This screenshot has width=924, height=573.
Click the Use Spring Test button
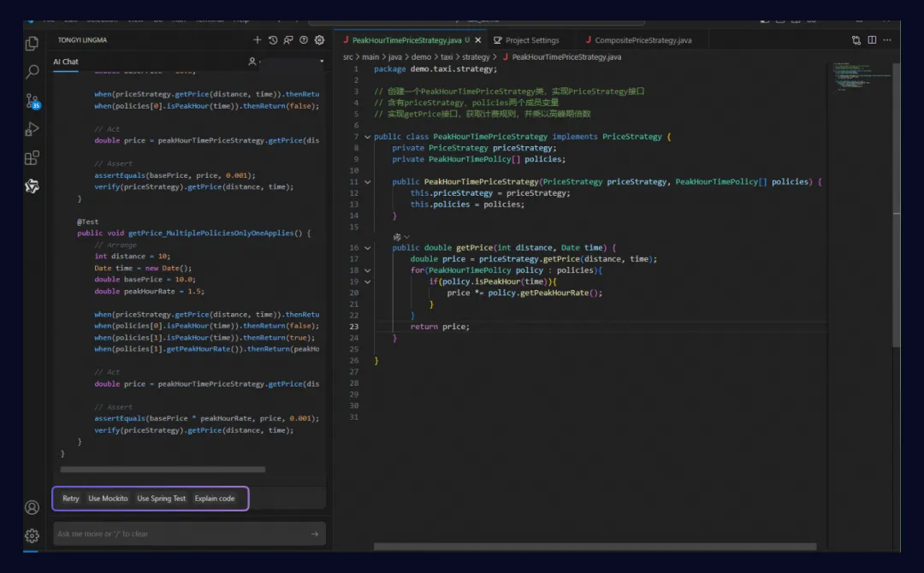[161, 499]
